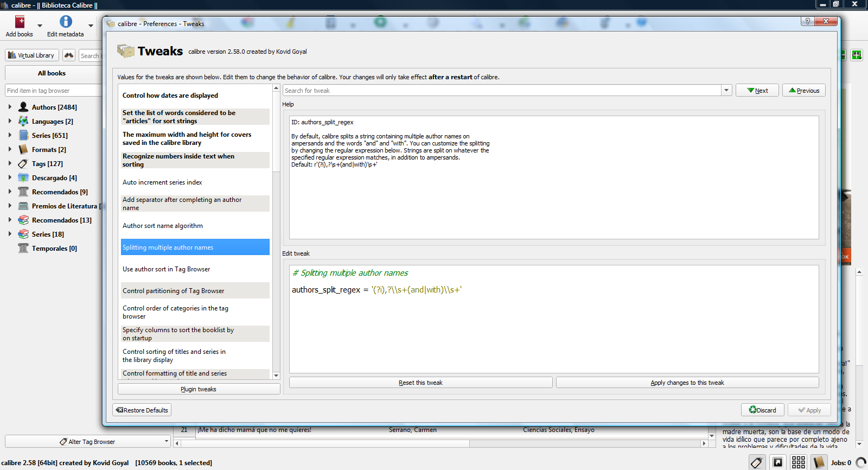Click the Series [18] books icon
Screen dimensions: 868x470
[23, 234]
